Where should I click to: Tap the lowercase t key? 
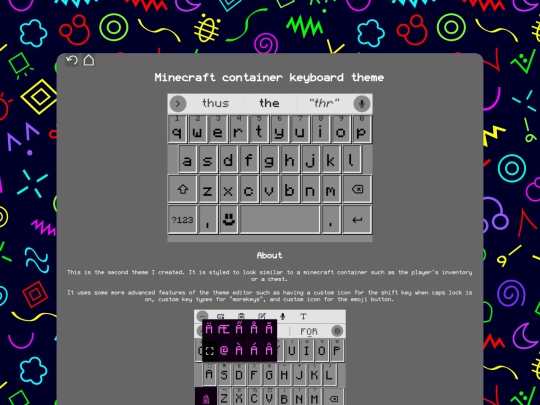259,129
